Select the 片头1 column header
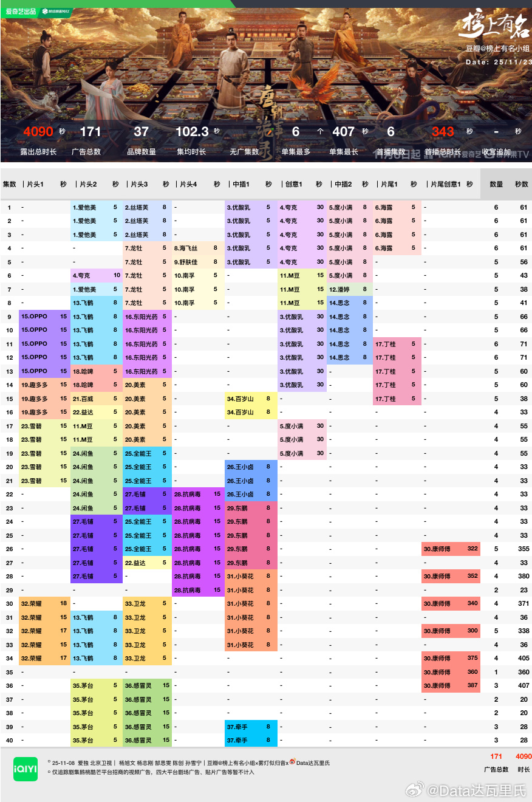 (x=33, y=183)
